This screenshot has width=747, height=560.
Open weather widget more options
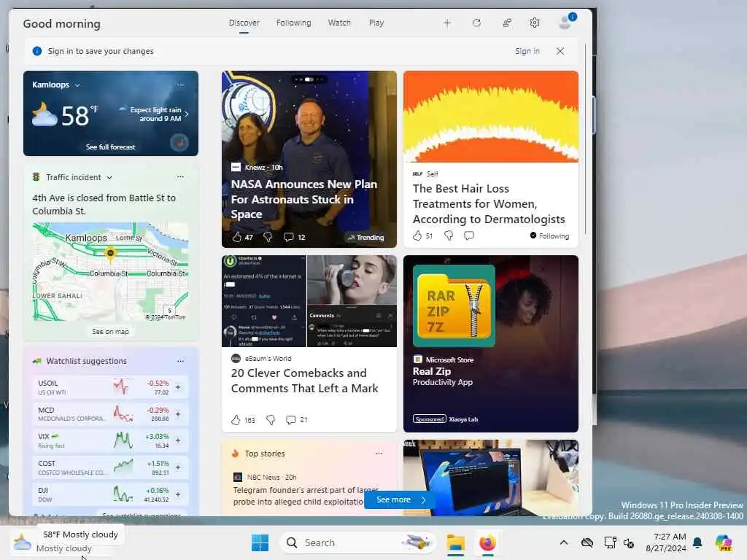(x=181, y=85)
